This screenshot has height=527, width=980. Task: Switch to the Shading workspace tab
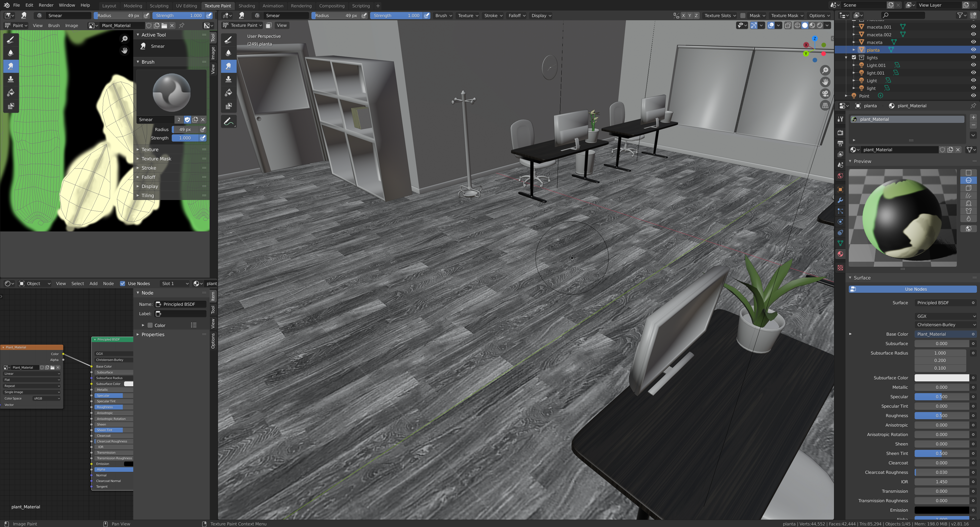247,6
